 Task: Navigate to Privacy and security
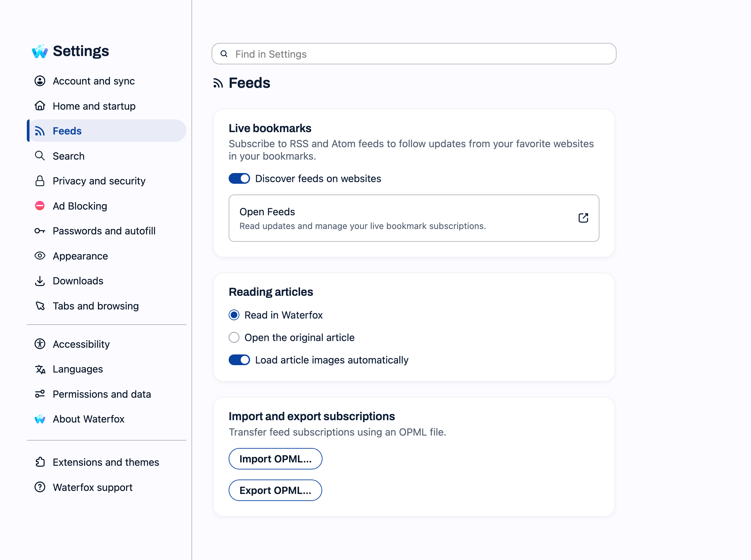click(x=106, y=181)
